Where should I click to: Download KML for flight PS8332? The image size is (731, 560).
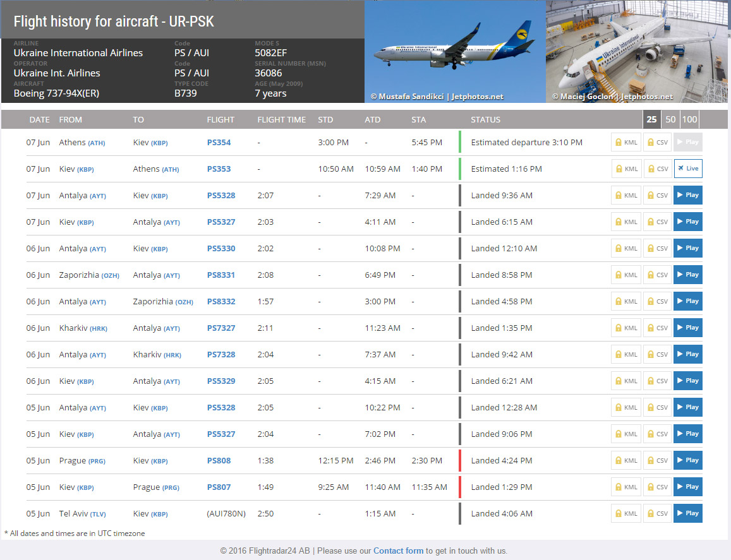tap(626, 301)
